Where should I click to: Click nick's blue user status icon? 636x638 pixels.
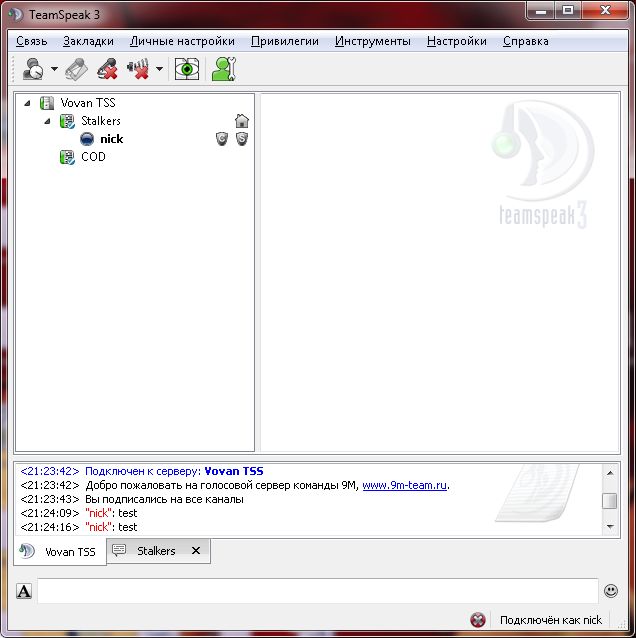tap(87, 139)
